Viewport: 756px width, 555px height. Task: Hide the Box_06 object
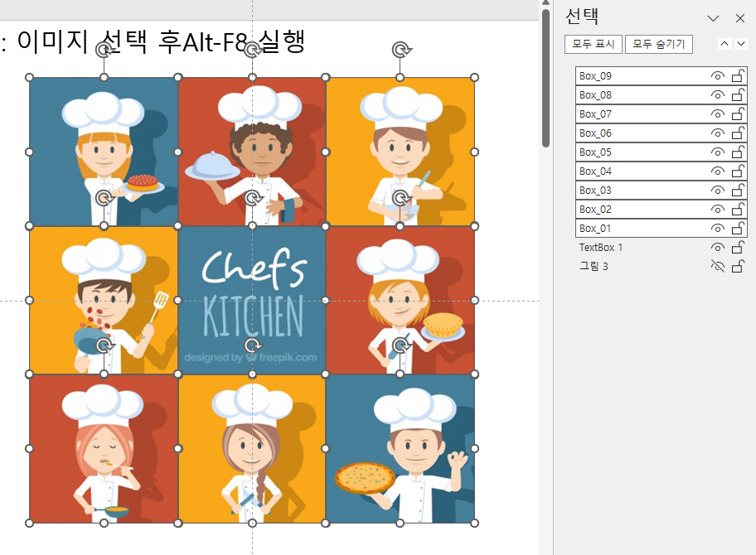coord(717,133)
